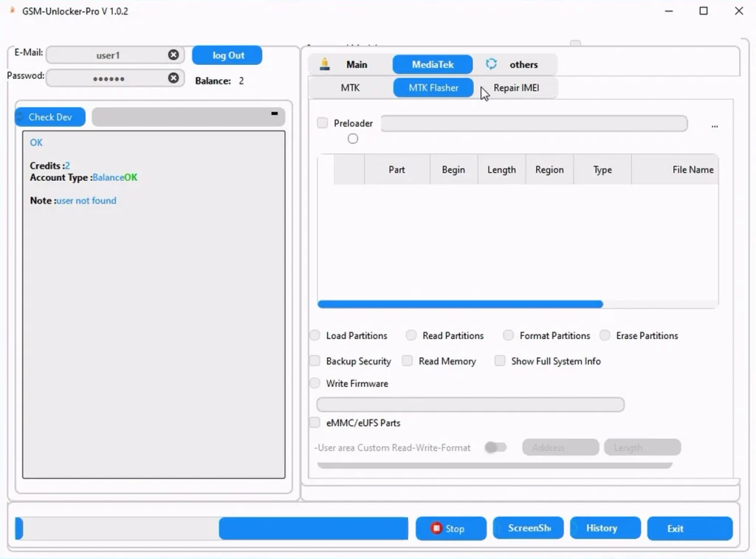Click the red stop icon in Stop button
Viewport: 756px width, 559px height.
coord(436,529)
